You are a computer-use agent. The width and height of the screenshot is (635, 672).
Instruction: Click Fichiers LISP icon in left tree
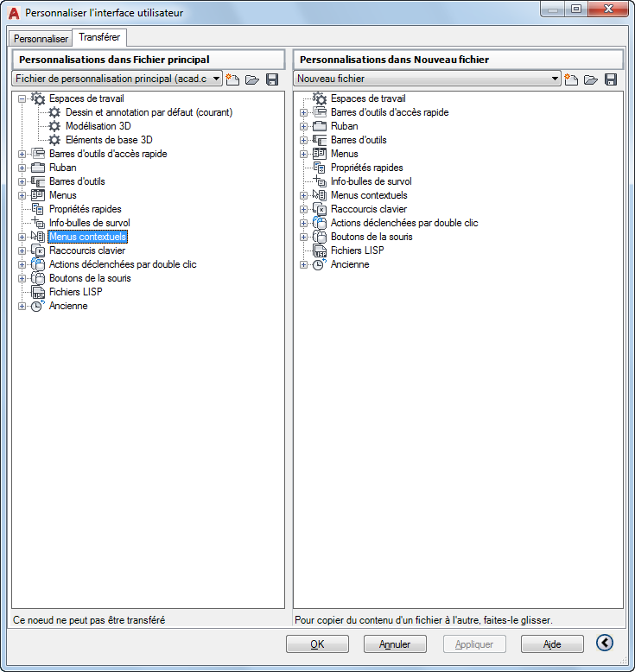pyautogui.click(x=38, y=292)
